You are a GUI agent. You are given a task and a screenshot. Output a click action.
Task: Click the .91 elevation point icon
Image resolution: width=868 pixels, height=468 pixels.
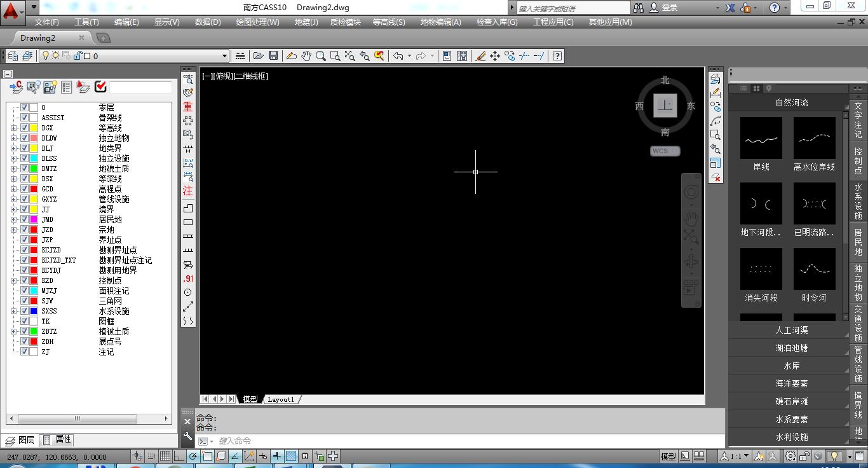188,279
